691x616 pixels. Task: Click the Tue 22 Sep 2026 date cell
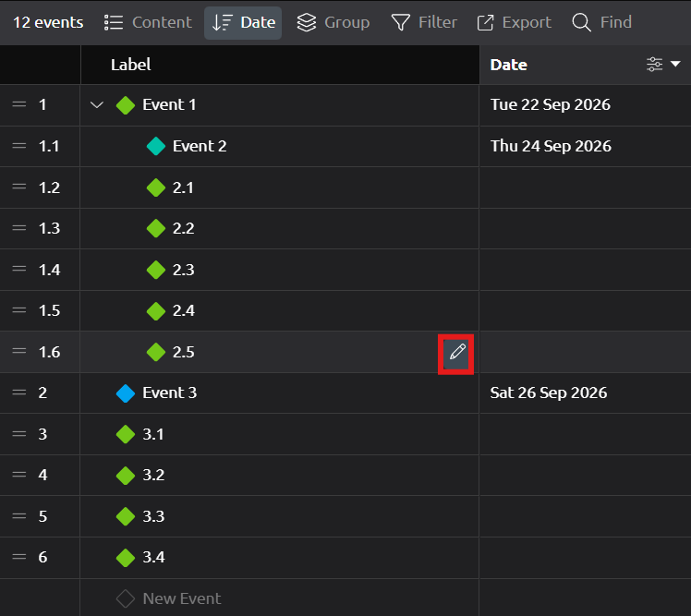click(585, 105)
